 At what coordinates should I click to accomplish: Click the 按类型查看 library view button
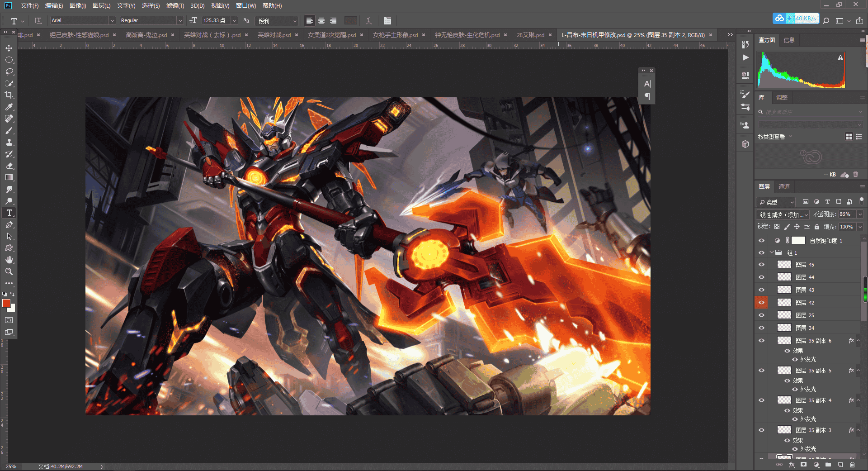(x=775, y=137)
